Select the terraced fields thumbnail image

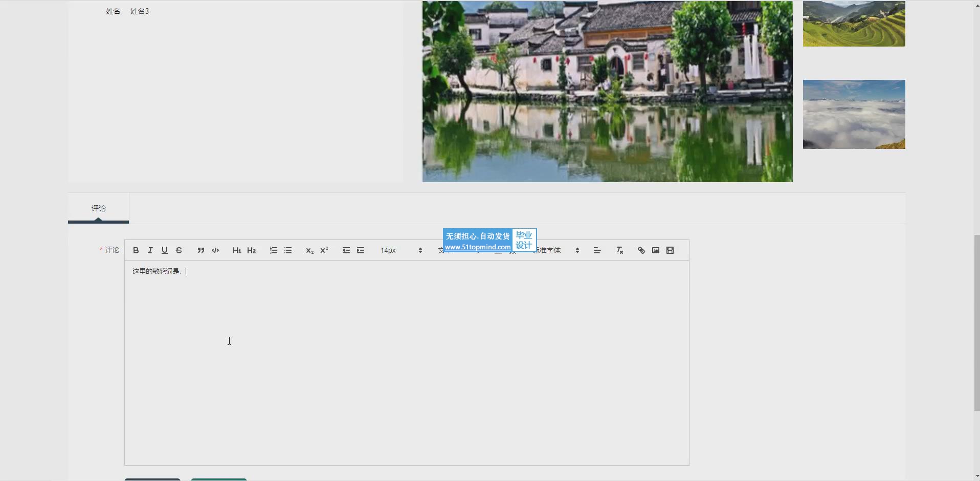(x=854, y=24)
